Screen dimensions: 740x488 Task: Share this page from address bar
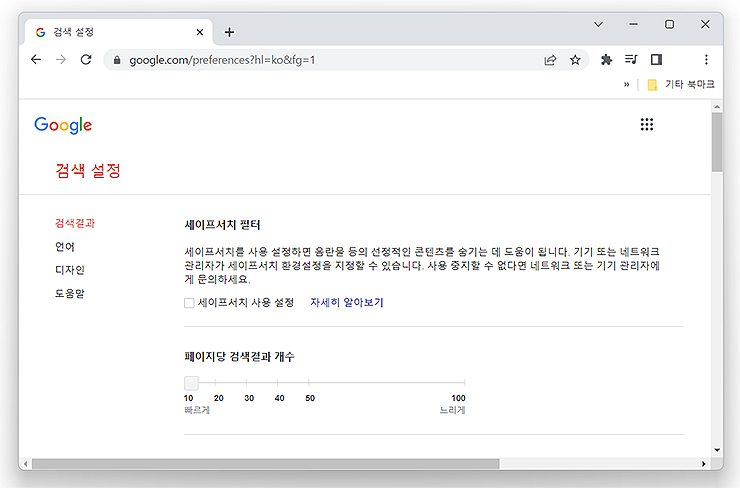pos(550,60)
